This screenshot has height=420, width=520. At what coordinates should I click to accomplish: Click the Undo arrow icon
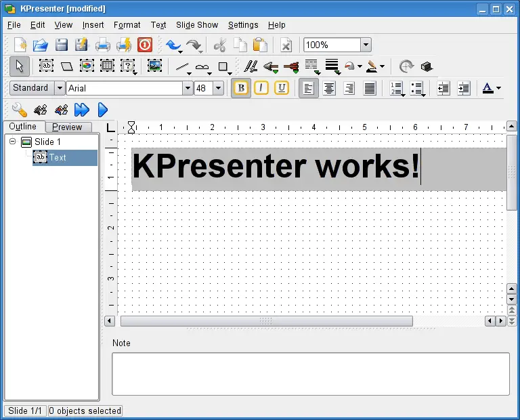pyautogui.click(x=174, y=45)
